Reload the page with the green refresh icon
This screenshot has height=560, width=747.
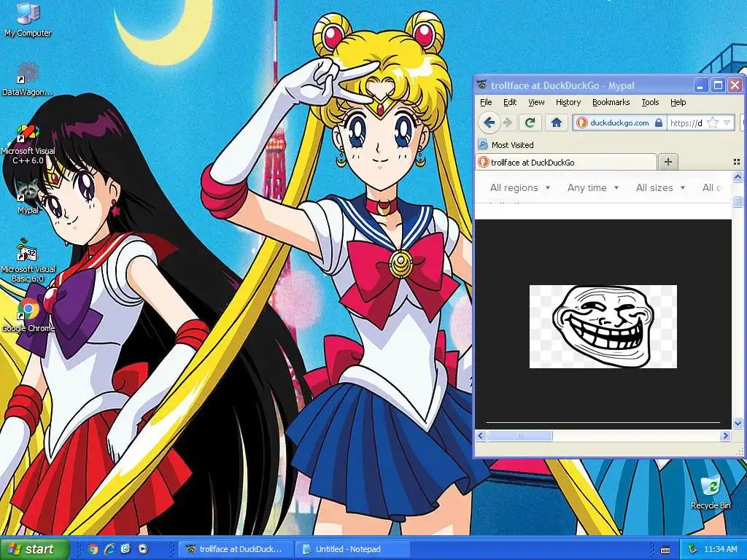point(530,122)
